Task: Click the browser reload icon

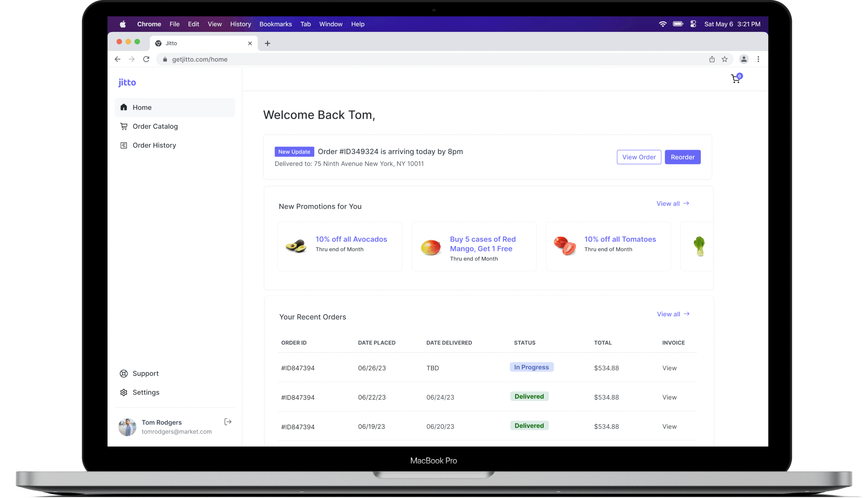Action: coord(146,59)
